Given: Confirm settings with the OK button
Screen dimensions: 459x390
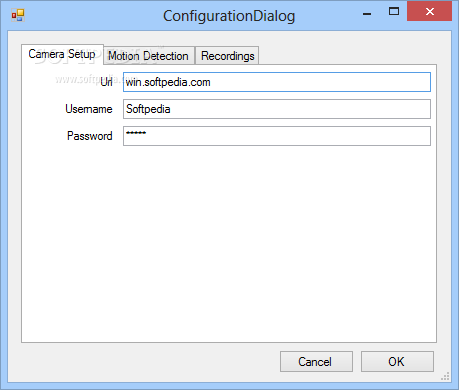Looking at the screenshot, I should [x=397, y=361].
